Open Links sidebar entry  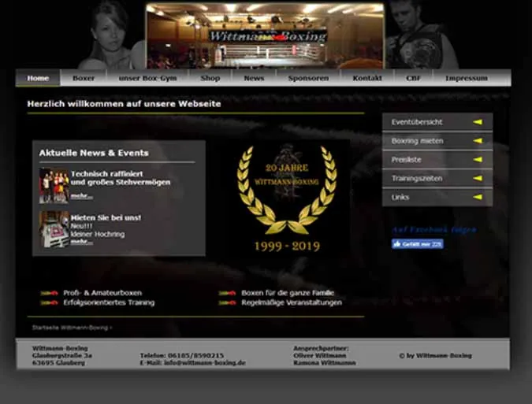(437, 197)
